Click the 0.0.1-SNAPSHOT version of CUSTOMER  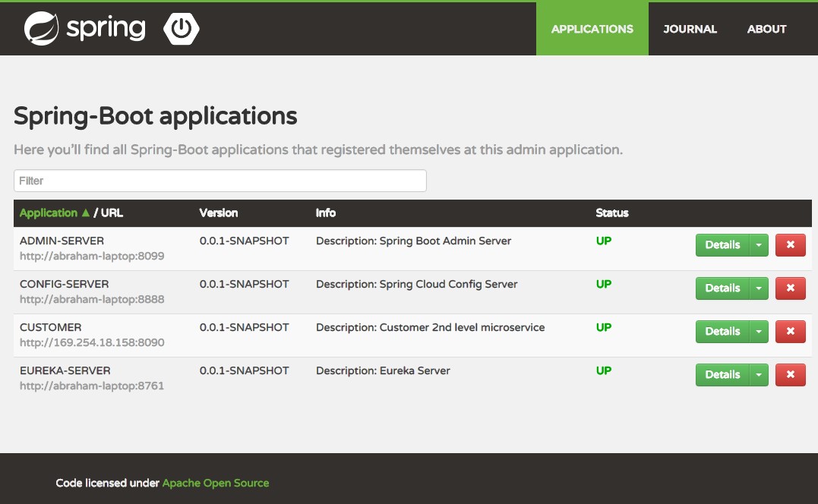(244, 327)
